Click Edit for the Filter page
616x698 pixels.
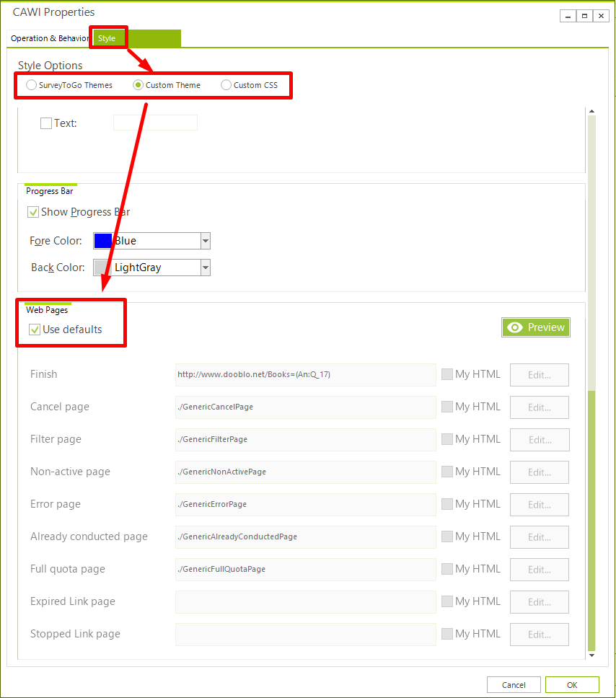pos(540,440)
